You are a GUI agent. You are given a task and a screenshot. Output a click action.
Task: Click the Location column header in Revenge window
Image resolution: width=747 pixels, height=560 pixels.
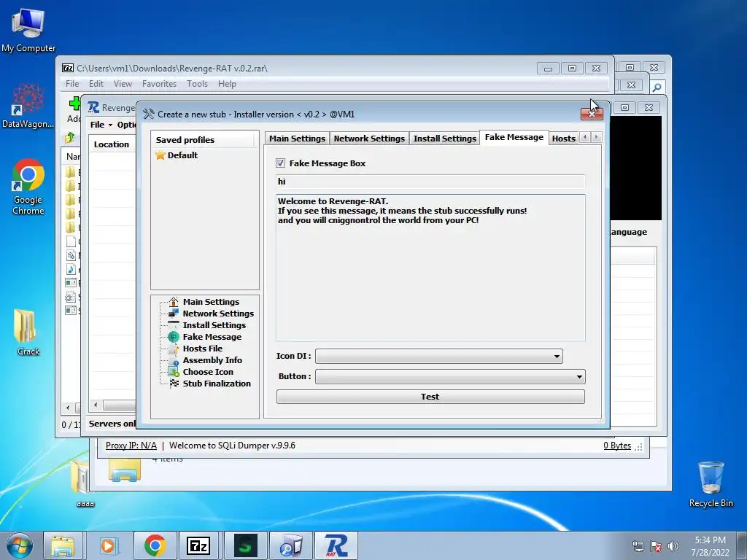(111, 144)
